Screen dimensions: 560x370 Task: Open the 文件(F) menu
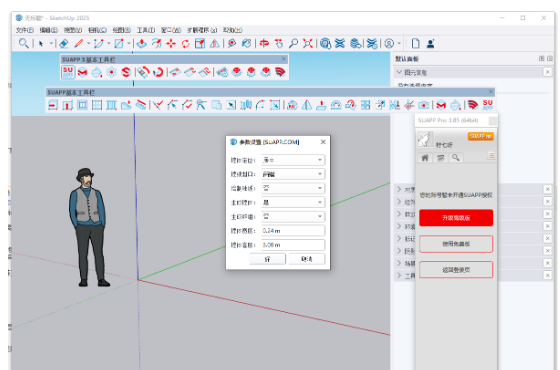tap(25, 30)
